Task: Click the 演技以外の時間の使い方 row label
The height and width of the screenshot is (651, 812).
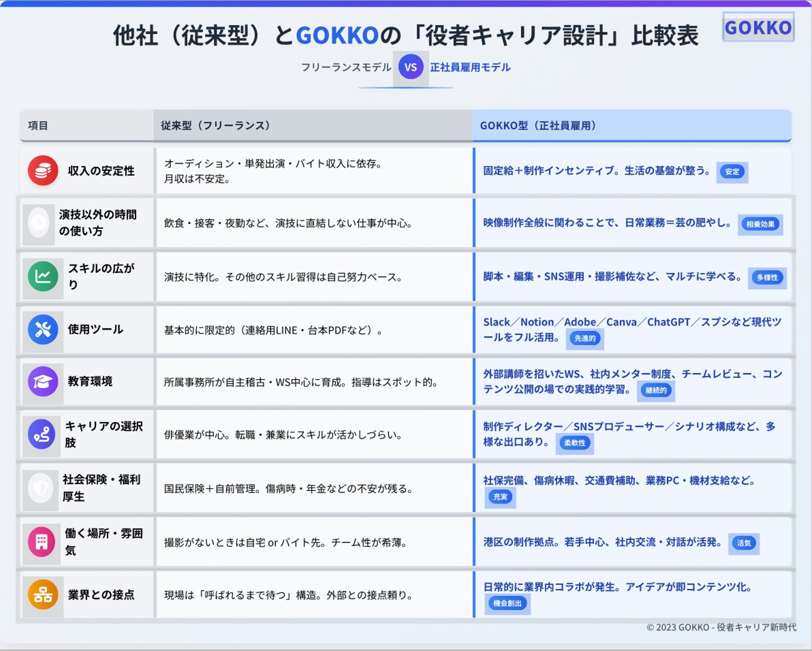Action: tap(98, 223)
